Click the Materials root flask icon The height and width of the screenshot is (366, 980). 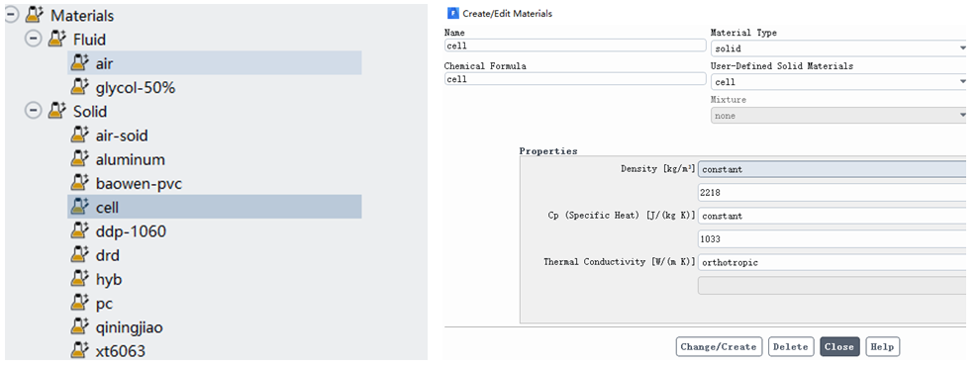pyautogui.click(x=36, y=15)
